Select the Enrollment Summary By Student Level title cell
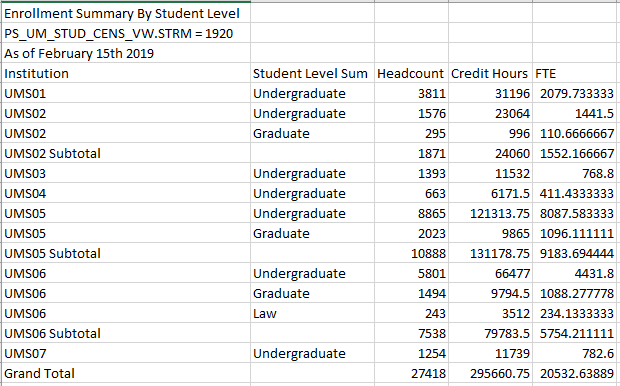The height and width of the screenshot is (386, 620). [x=126, y=13]
